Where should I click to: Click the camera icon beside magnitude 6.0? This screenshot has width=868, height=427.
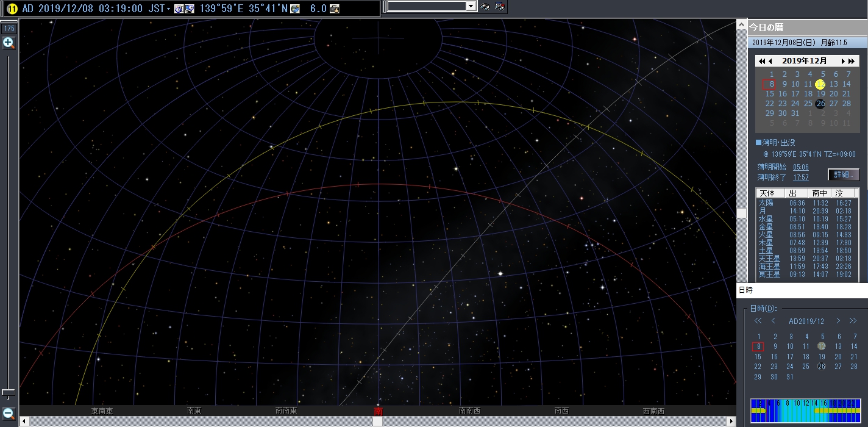[335, 9]
